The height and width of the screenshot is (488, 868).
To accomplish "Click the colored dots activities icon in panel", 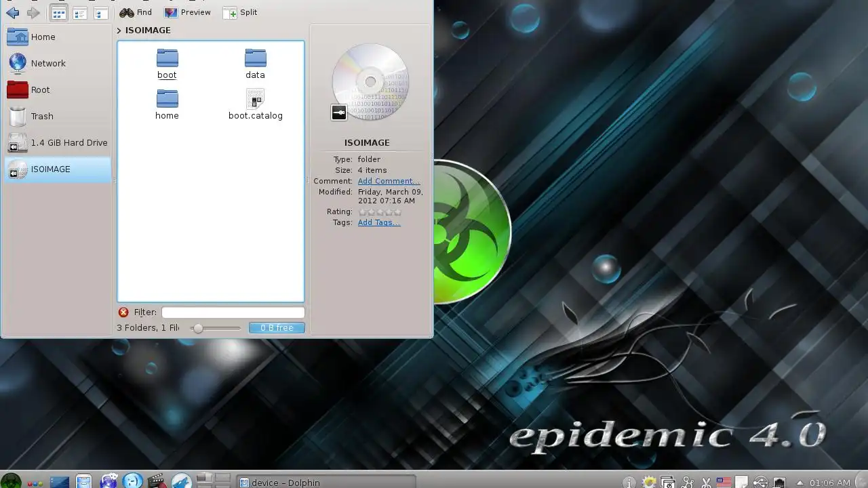I will pyautogui.click(x=36, y=483).
